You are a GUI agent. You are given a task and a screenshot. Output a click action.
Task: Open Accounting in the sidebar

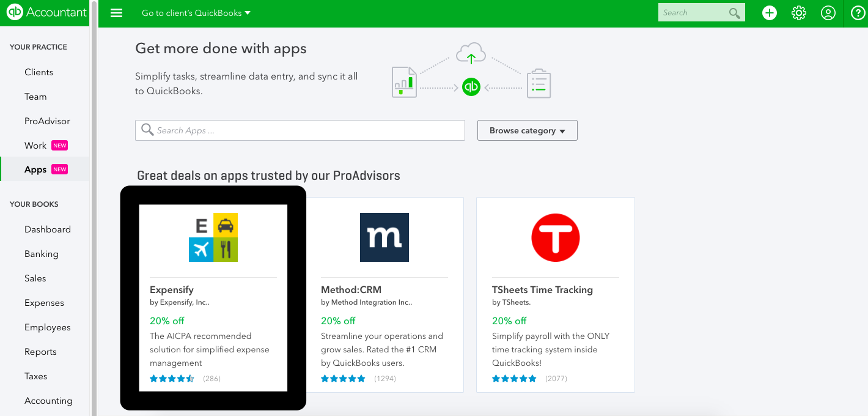48,401
